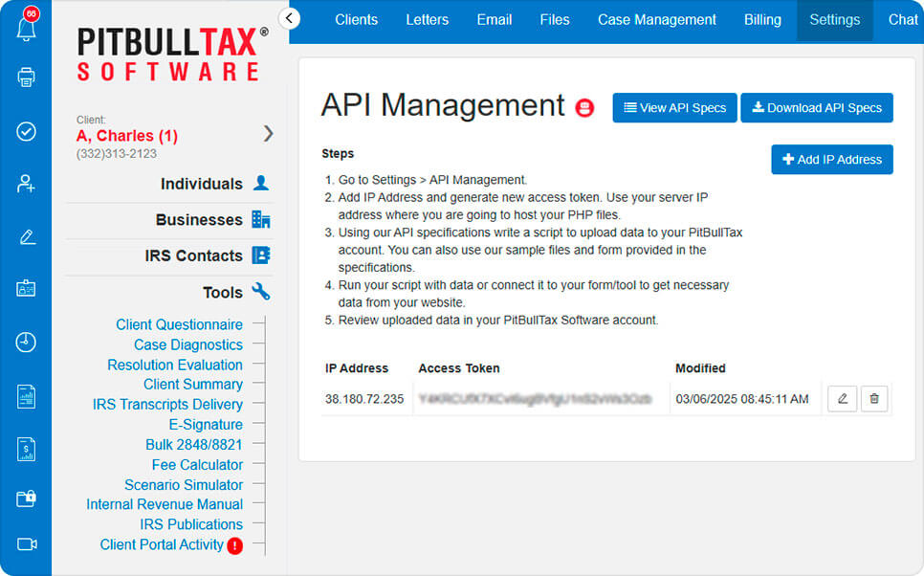
Task: Click the Tools wrench icon
Action: (261, 291)
